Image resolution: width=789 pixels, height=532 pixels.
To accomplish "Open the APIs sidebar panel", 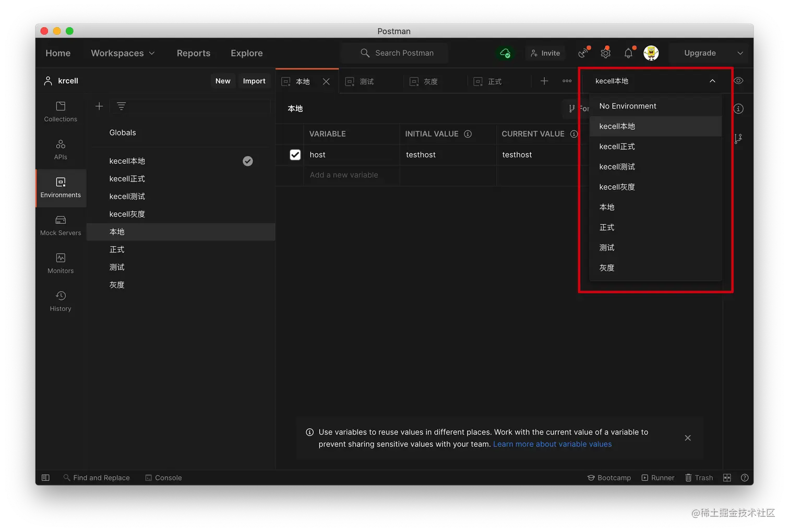I will coord(61,150).
